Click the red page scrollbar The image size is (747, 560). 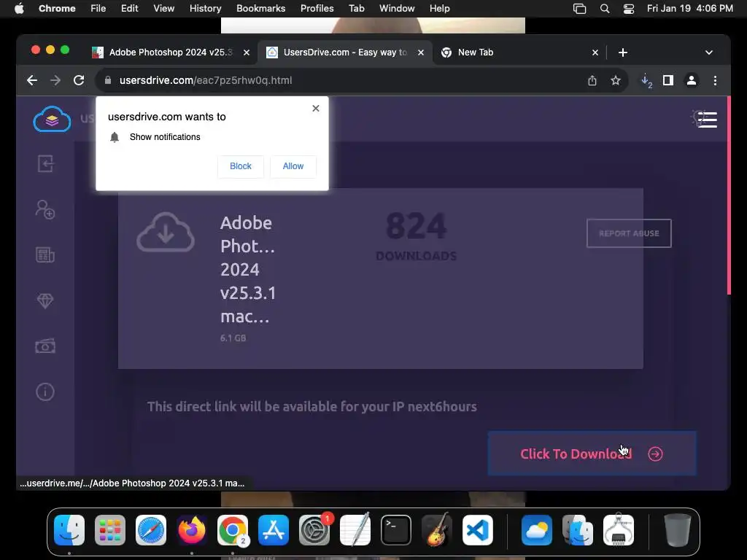coord(729,195)
